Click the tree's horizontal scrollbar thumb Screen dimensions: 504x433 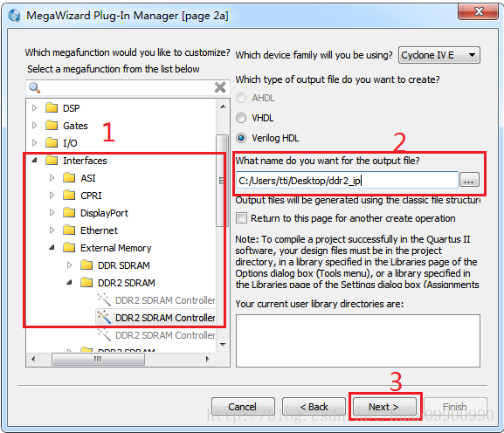(98, 359)
